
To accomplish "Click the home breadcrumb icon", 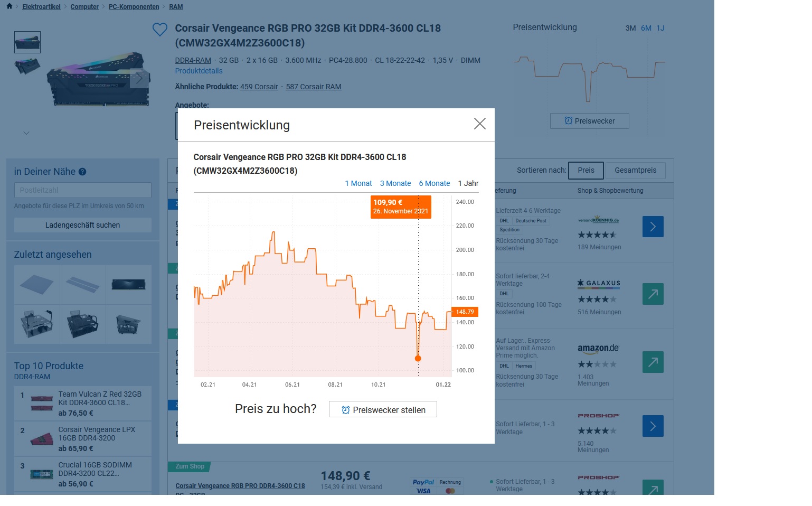I will [x=9, y=6].
